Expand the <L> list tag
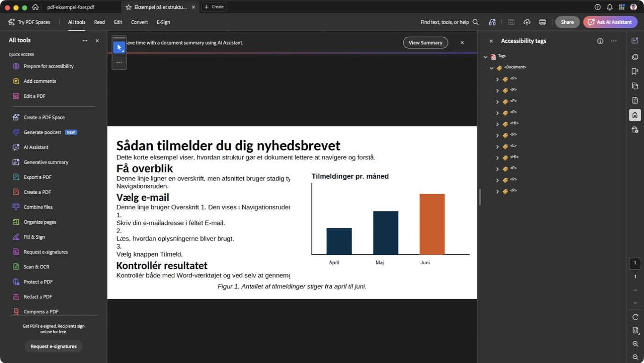This screenshot has width=644, height=363. click(x=497, y=147)
